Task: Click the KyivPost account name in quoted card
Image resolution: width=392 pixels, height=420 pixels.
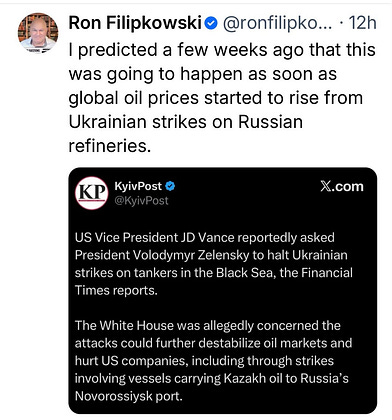Action: tap(138, 186)
